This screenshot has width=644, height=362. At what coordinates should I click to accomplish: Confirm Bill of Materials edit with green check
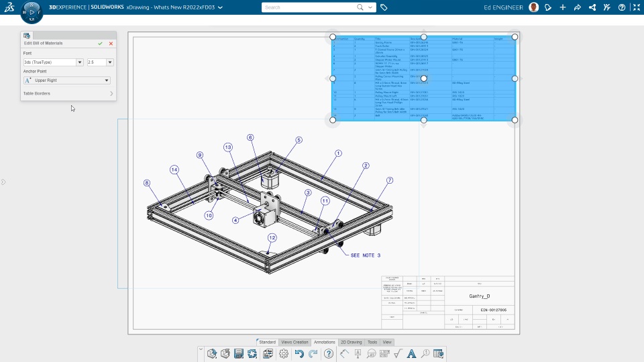100,44
